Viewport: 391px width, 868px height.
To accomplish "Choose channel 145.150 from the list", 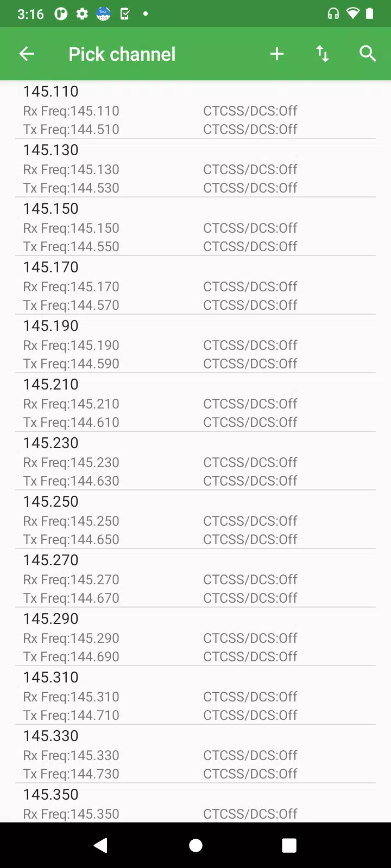I will click(x=195, y=227).
